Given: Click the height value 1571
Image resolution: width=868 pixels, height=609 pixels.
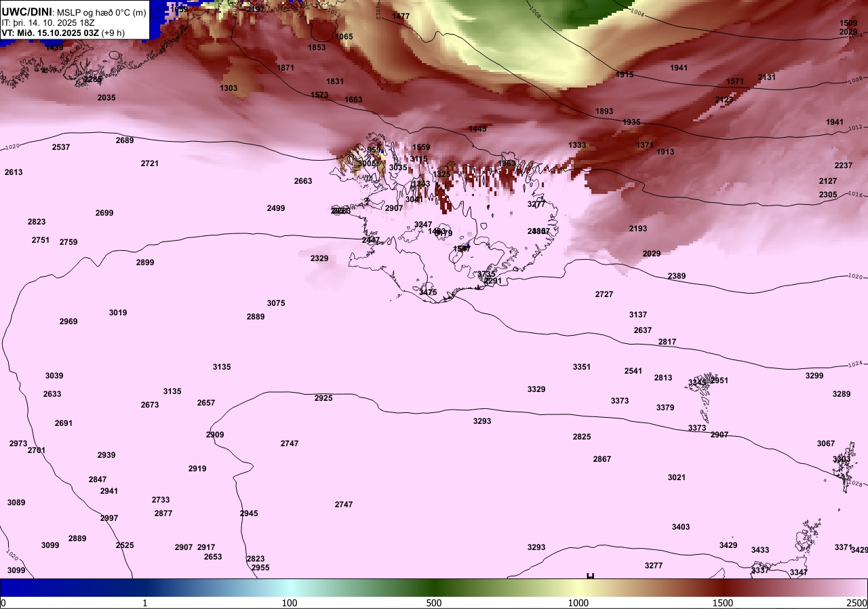Looking at the screenshot, I should [735, 81].
